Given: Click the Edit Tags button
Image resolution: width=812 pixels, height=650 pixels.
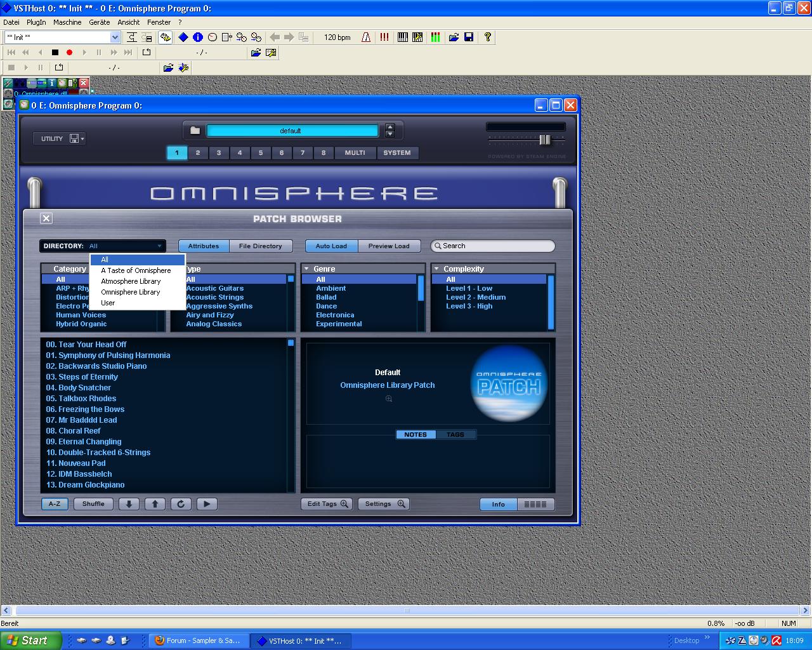Looking at the screenshot, I should [x=327, y=504].
